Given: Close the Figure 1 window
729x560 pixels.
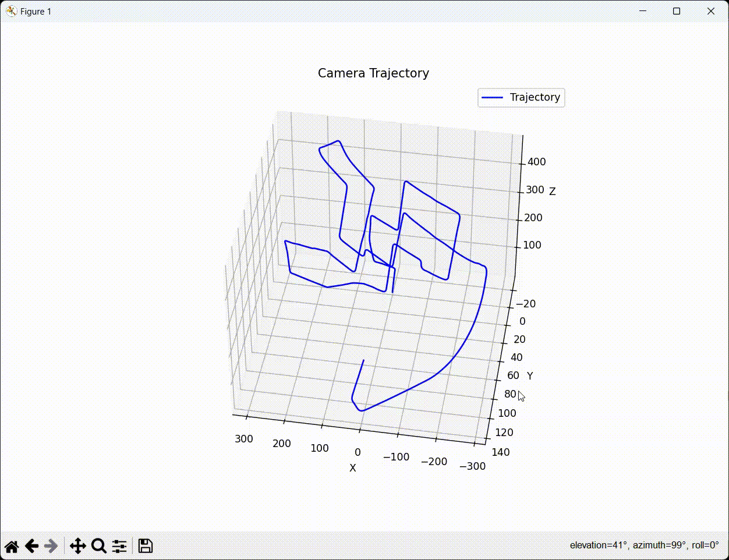Looking at the screenshot, I should 711,11.
